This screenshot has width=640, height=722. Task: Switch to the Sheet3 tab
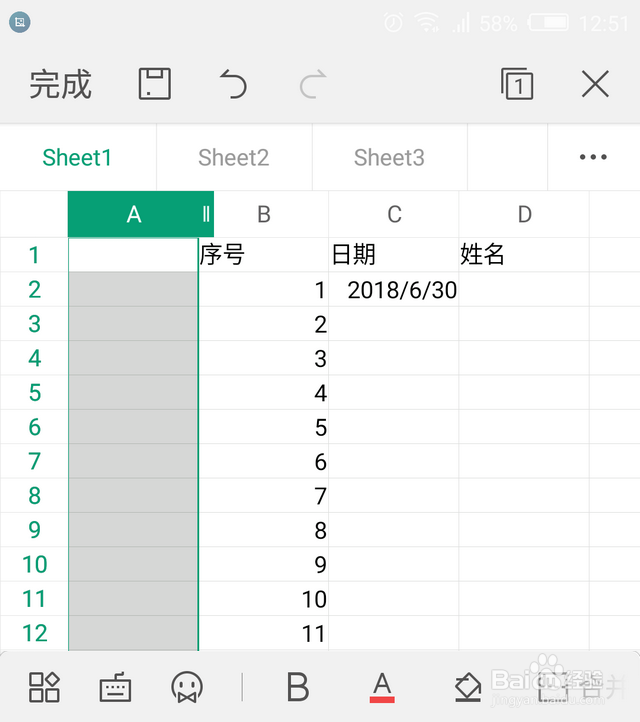pos(389,158)
